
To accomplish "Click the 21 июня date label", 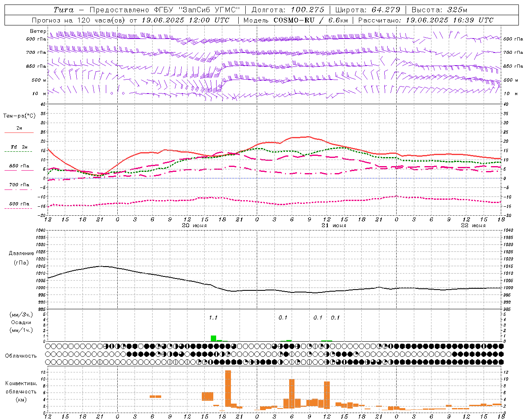I will (x=333, y=226).
